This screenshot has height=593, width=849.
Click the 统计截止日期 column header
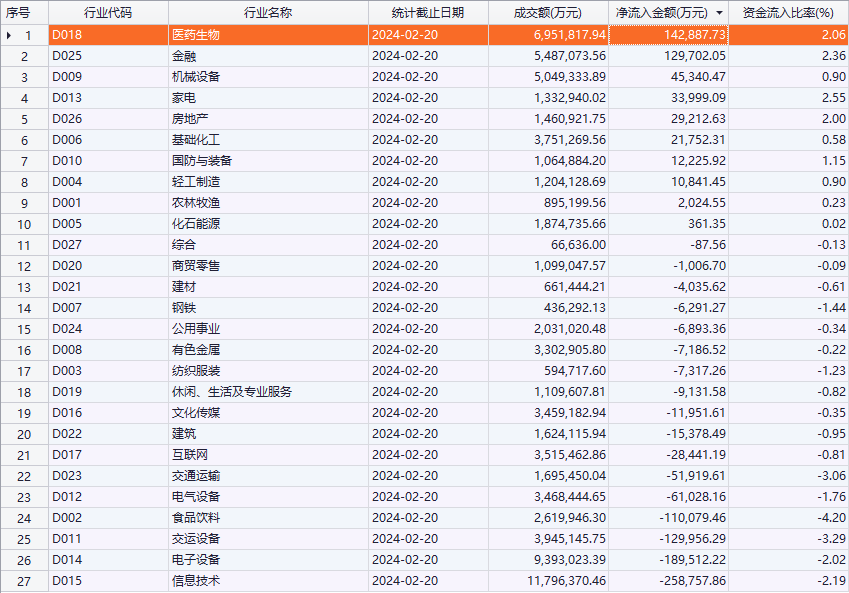[x=428, y=13]
